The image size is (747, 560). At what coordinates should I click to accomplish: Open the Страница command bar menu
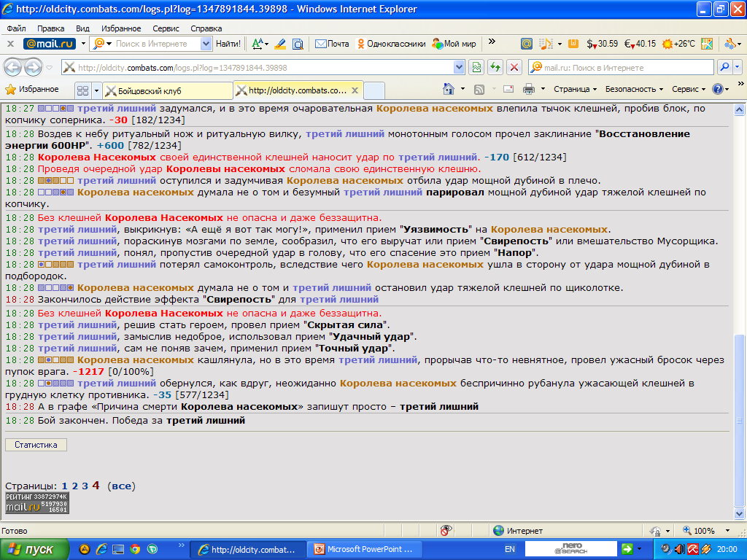[575, 89]
